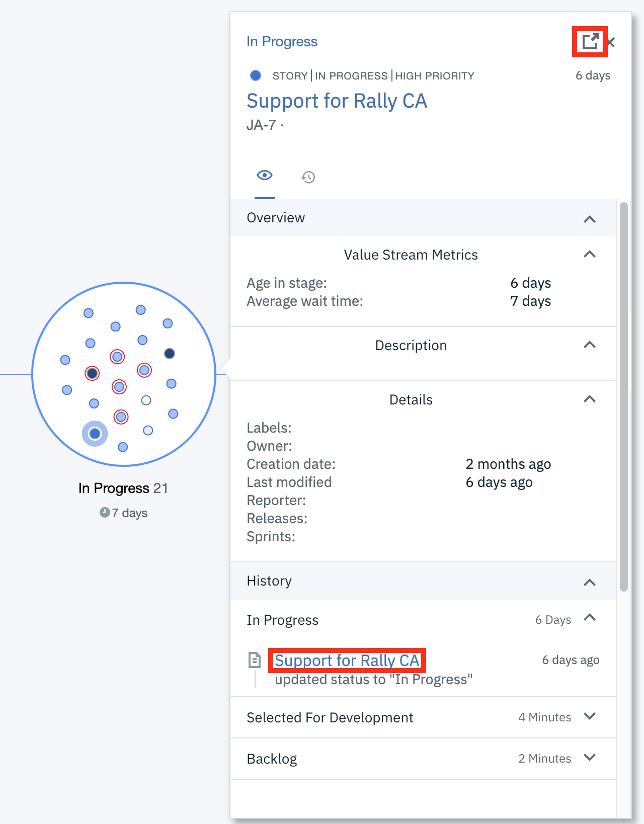Collapse Value Stream Metrics section

(x=589, y=255)
